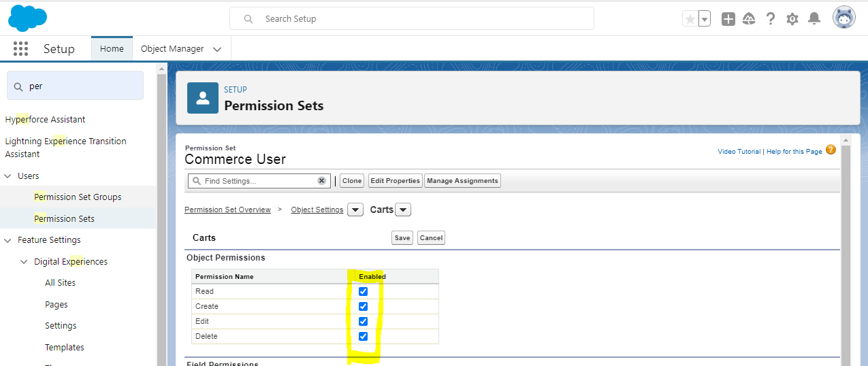This screenshot has width=868, height=366.
Task: Cancel the Carts permission edits
Action: coord(431,238)
